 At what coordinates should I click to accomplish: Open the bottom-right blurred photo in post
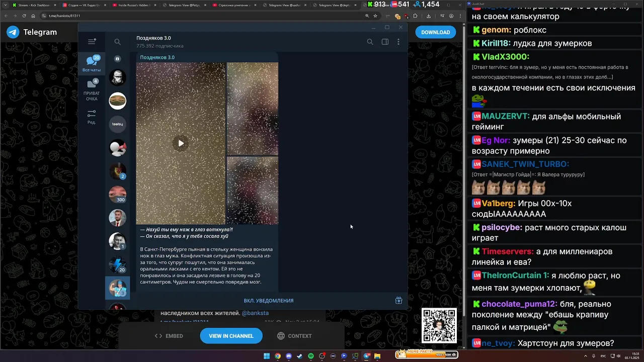coord(252,191)
